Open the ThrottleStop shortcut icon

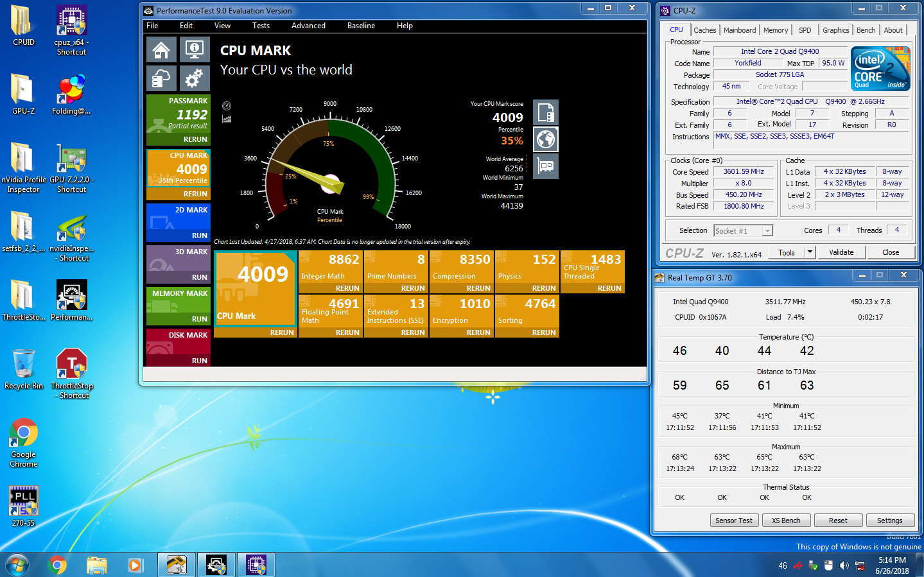pos(71,374)
